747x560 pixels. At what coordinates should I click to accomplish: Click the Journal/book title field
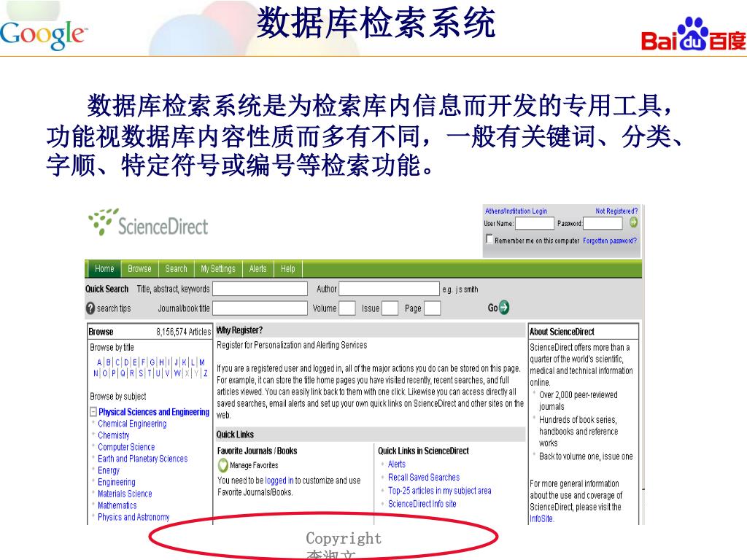[260, 308]
